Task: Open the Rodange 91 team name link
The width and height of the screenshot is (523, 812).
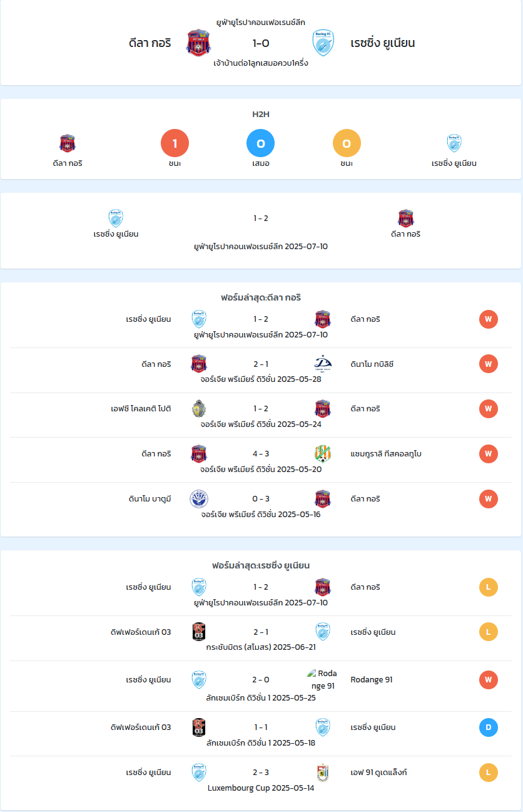Action: coord(372,680)
